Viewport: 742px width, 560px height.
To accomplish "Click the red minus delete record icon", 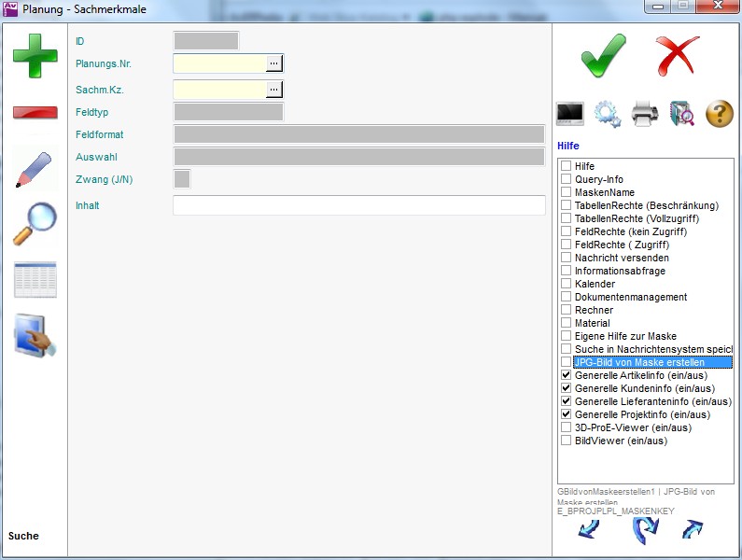I will 35,113.
